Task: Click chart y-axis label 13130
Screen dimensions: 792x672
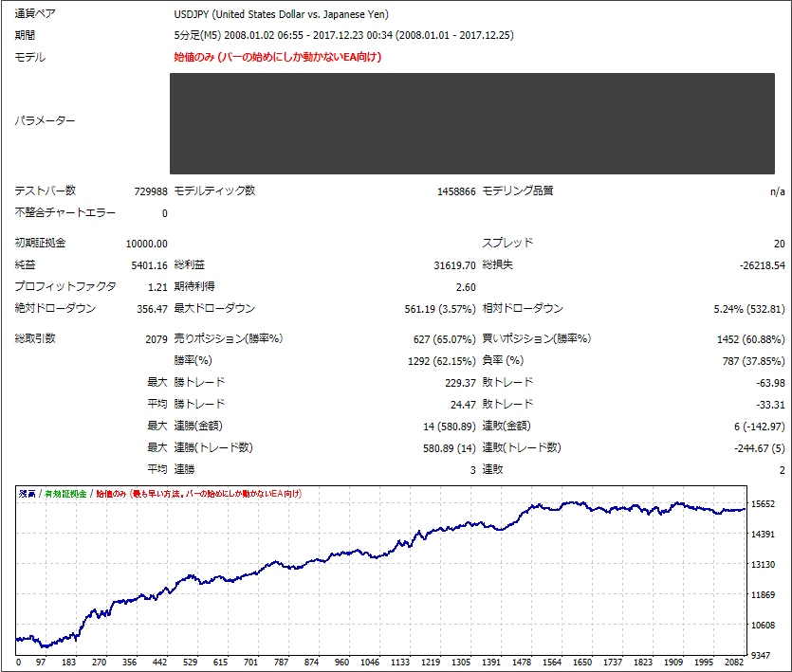Action: (764, 565)
